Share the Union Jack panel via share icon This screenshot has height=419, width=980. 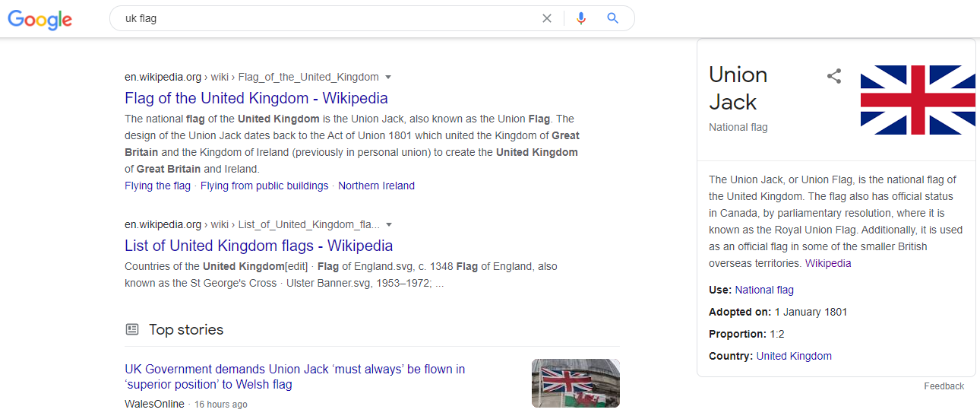click(834, 76)
